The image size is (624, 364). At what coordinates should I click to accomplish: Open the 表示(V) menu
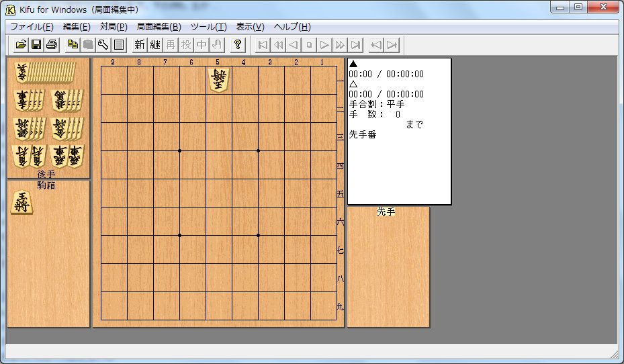coord(250,27)
